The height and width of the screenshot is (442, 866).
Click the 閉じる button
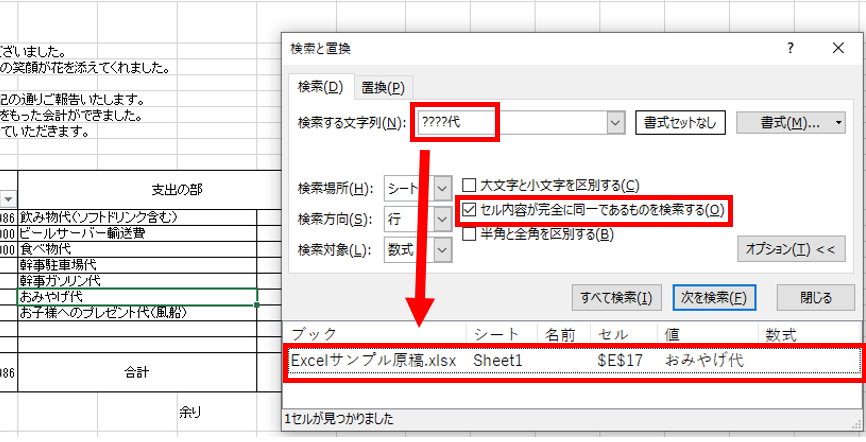815,297
